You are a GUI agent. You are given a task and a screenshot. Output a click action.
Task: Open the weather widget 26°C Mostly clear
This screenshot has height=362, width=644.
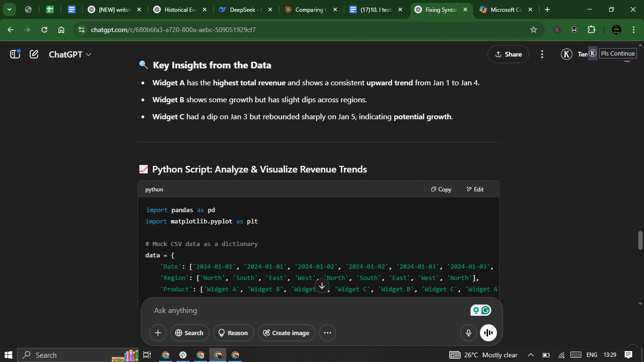483,355
